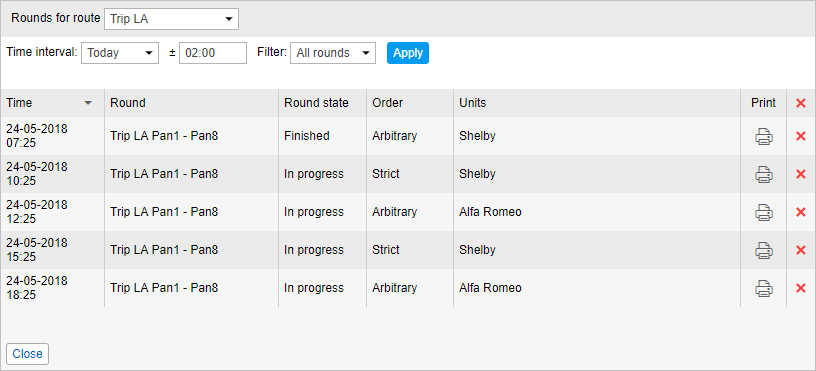Print the 12:25 Alfa Romeo round

coord(763,212)
